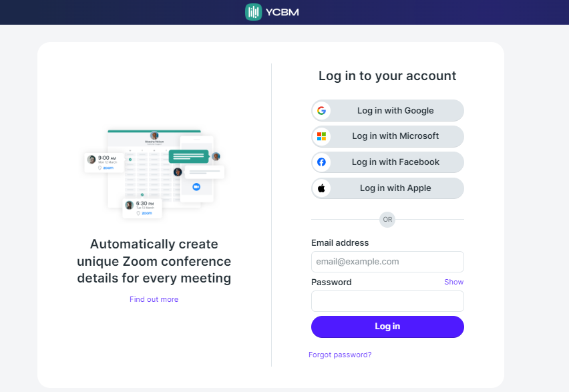Click the 9:00 AM appointment card

pos(104,162)
